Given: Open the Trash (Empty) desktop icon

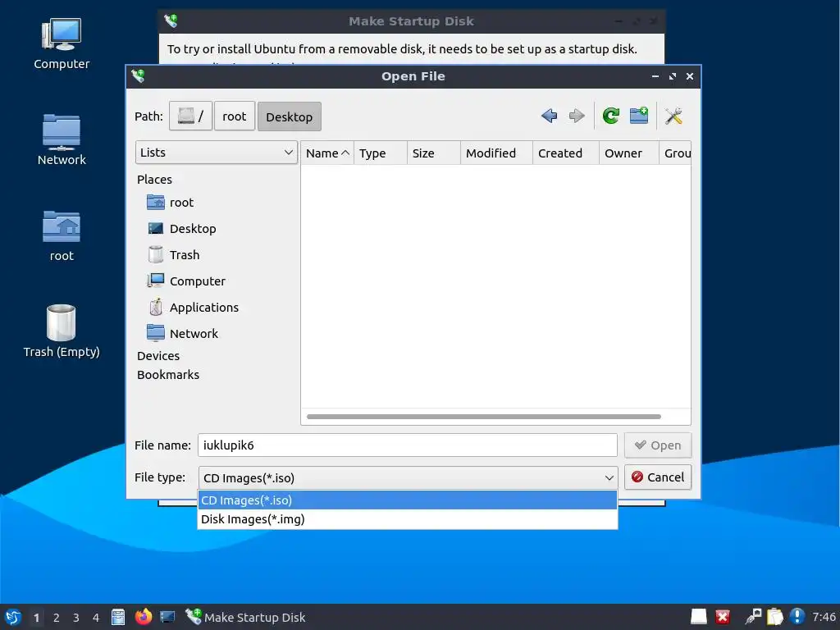Looking at the screenshot, I should (62, 331).
